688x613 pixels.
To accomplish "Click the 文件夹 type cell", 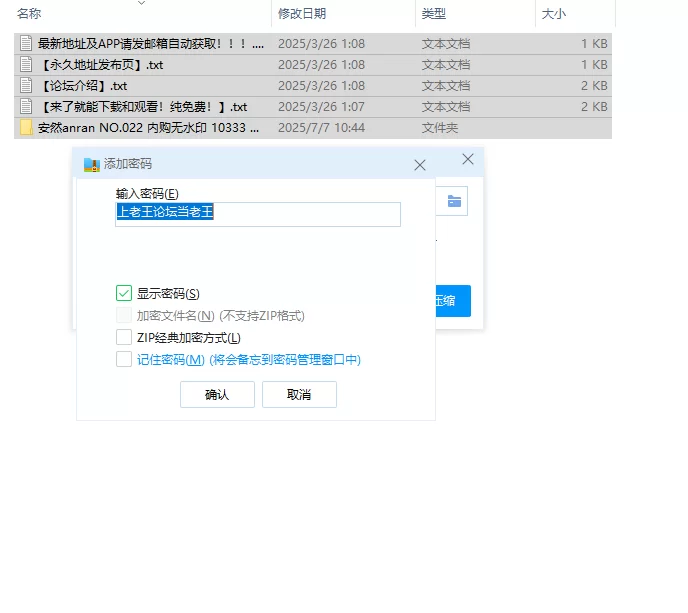I will point(440,128).
